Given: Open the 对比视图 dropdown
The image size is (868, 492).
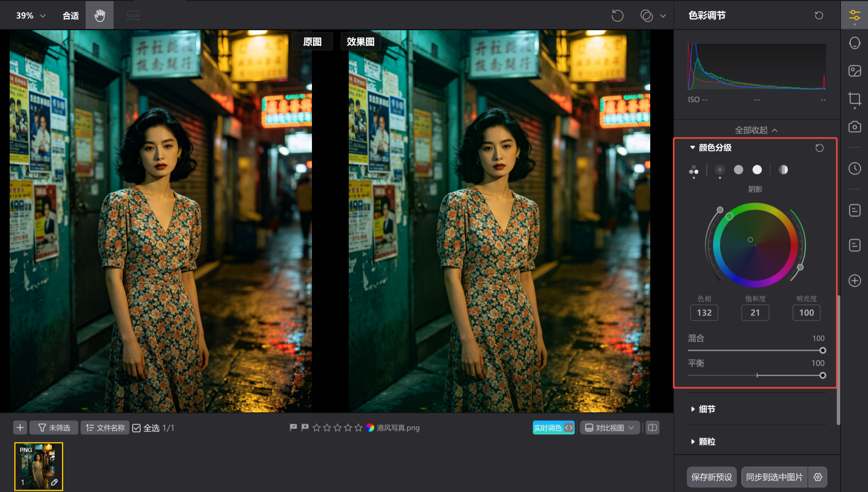Looking at the screenshot, I should click(x=610, y=428).
